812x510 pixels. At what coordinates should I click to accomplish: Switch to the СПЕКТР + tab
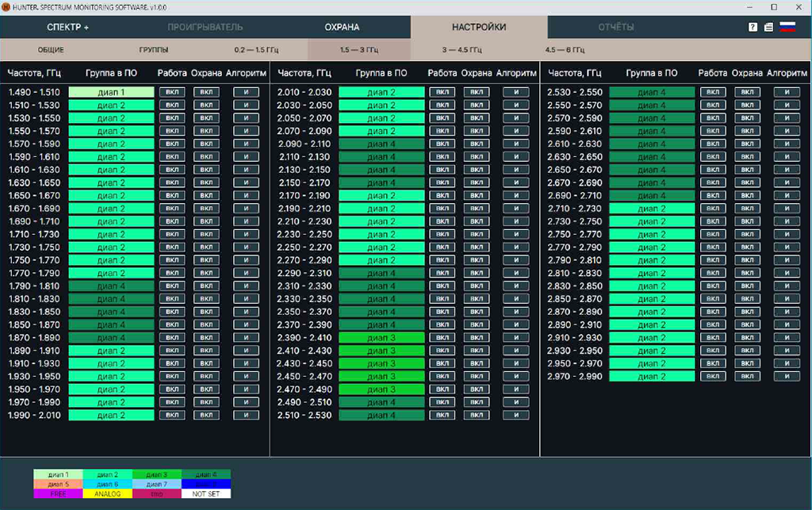(x=68, y=27)
